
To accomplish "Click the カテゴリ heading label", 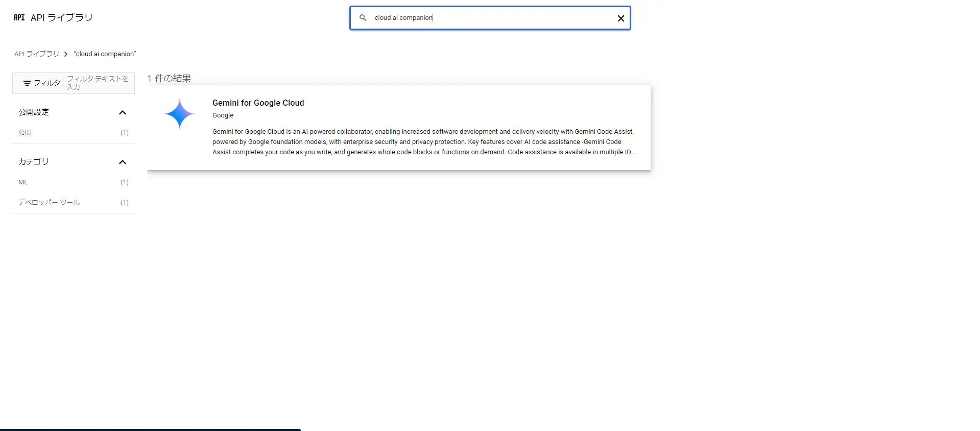I will point(34,162).
